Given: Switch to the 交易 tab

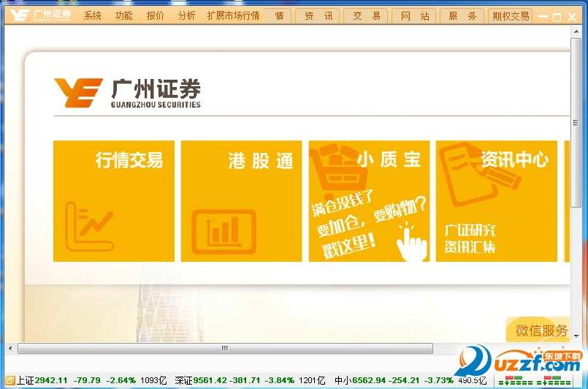Looking at the screenshot, I should pos(366,16).
